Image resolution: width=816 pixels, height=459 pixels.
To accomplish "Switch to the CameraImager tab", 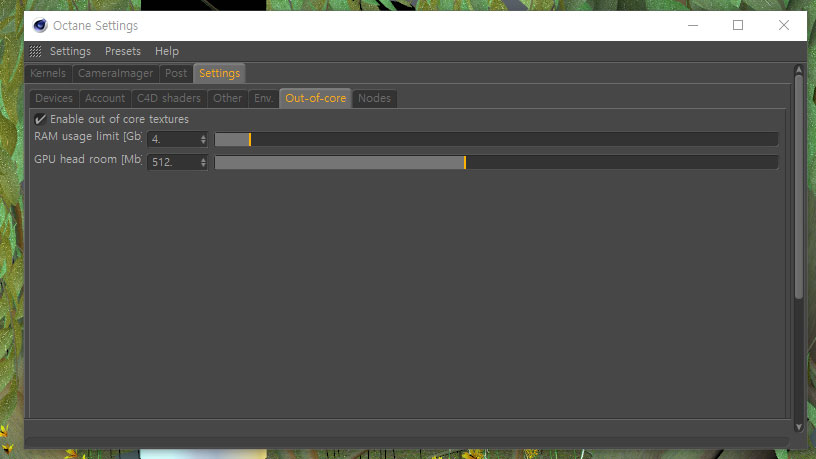I will pyautogui.click(x=116, y=73).
